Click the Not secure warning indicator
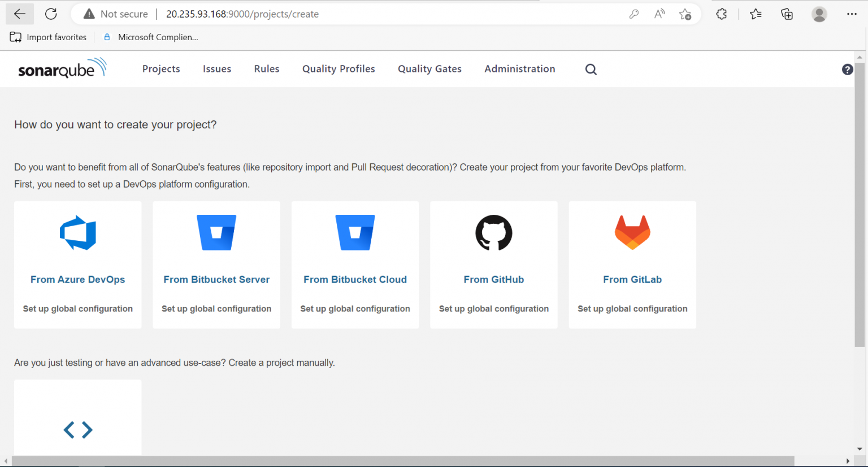 coord(115,14)
